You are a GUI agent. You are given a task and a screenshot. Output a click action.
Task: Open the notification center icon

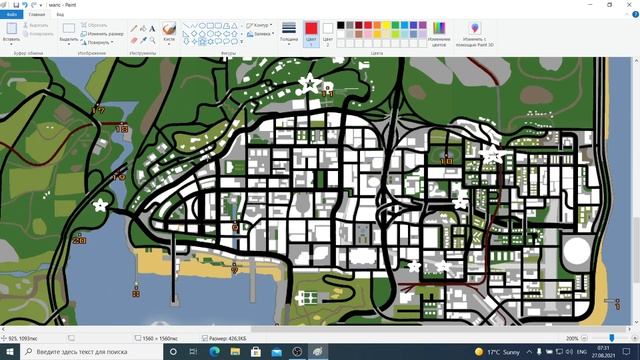click(x=627, y=351)
